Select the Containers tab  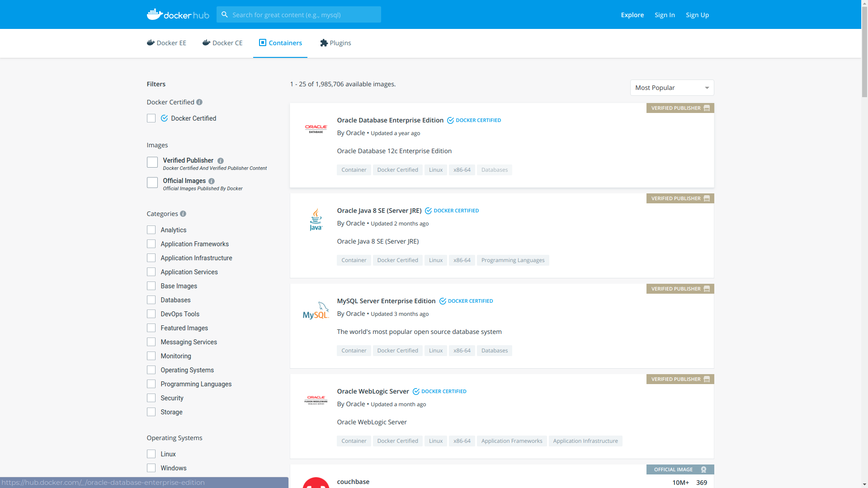tap(280, 43)
